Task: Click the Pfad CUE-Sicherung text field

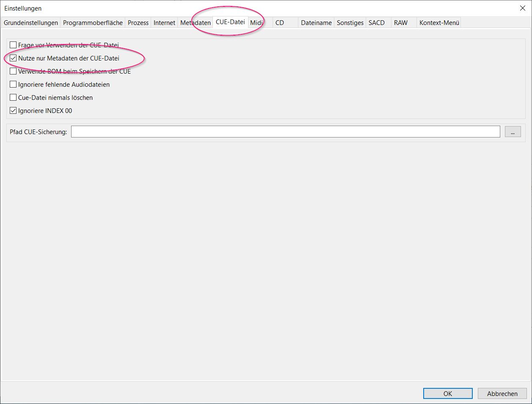Action: [285, 132]
